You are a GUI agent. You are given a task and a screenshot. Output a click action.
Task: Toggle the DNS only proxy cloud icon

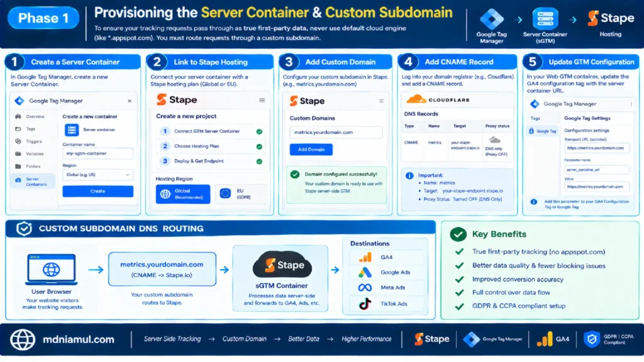pos(495,140)
